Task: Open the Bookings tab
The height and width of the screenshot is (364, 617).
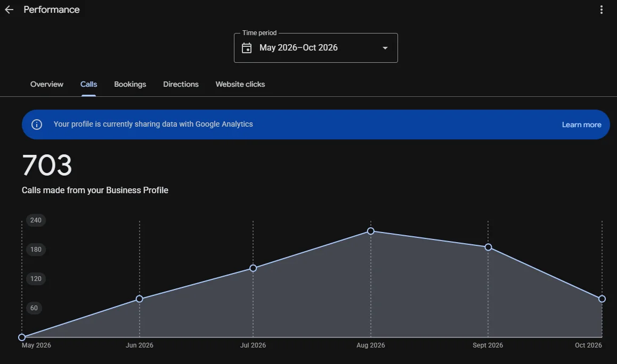Action: [x=130, y=84]
